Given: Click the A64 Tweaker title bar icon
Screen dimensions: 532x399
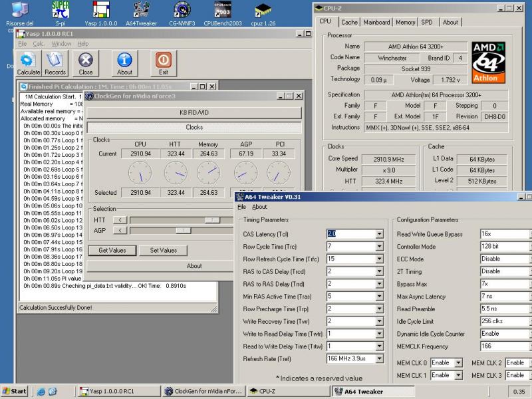Looking at the screenshot, I should pyautogui.click(x=240, y=197).
